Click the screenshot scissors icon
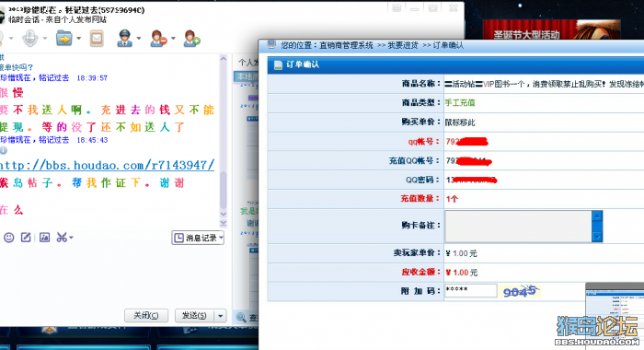644x350 pixels. click(62, 238)
